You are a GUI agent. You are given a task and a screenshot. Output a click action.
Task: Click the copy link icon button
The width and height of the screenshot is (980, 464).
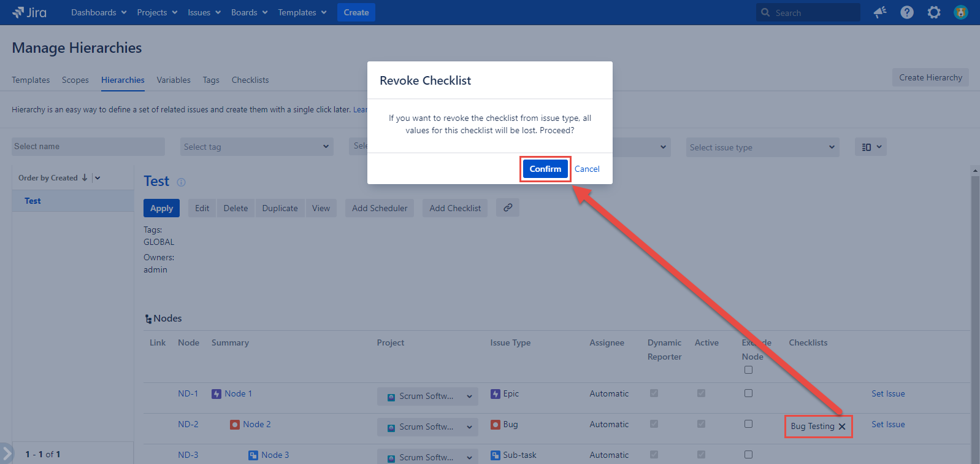tap(508, 208)
